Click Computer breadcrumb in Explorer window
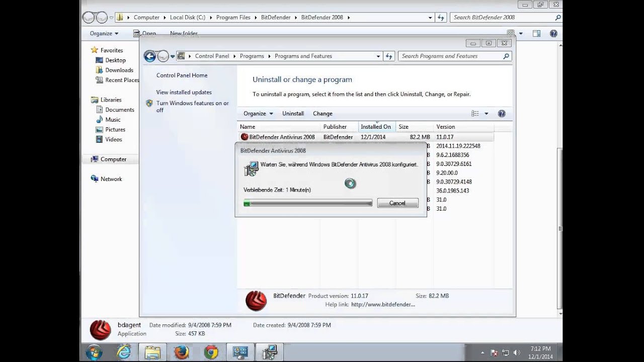The height and width of the screenshot is (362, 644). coord(146,18)
